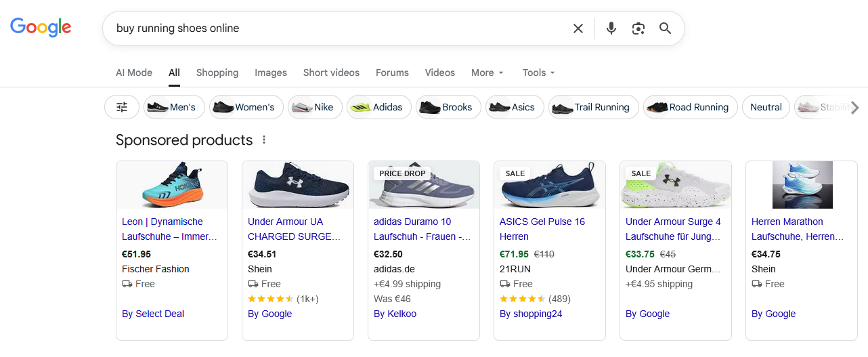The height and width of the screenshot is (357, 868).
Task: Click the Was €46 text
Action: click(392, 299)
